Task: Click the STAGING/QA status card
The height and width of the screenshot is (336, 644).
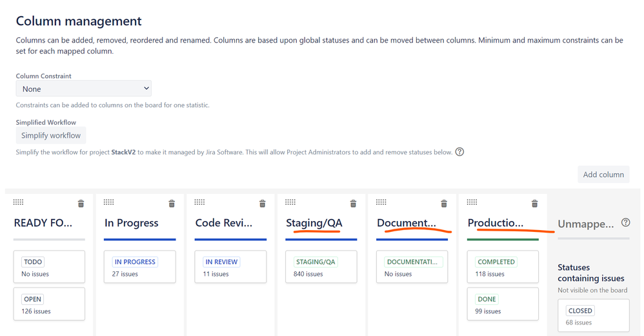Action: [x=321, y=267]
